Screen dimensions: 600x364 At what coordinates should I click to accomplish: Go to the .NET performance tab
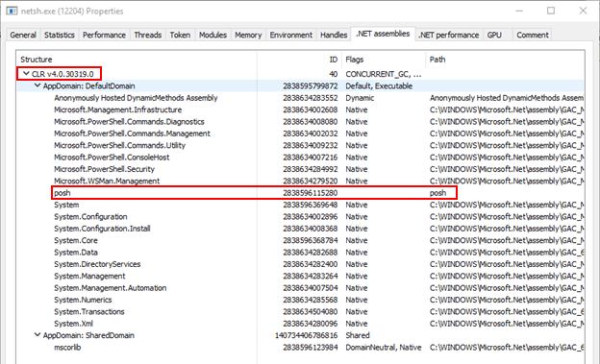448,35
